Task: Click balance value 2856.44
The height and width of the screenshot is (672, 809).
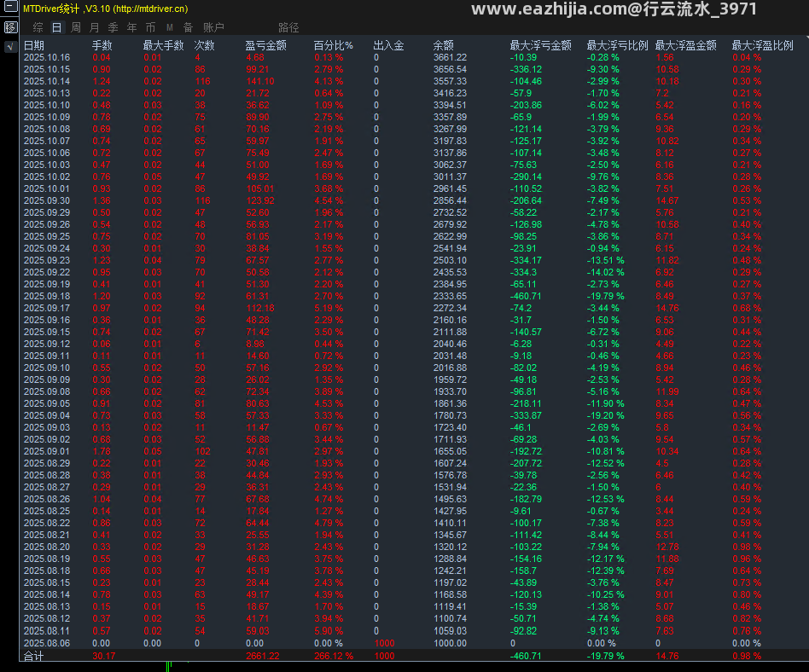Action: [450, 200]
